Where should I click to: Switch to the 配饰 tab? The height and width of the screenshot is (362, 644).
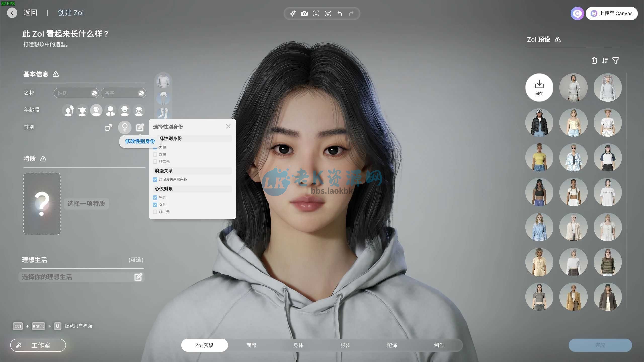click(x=392, y=345)
